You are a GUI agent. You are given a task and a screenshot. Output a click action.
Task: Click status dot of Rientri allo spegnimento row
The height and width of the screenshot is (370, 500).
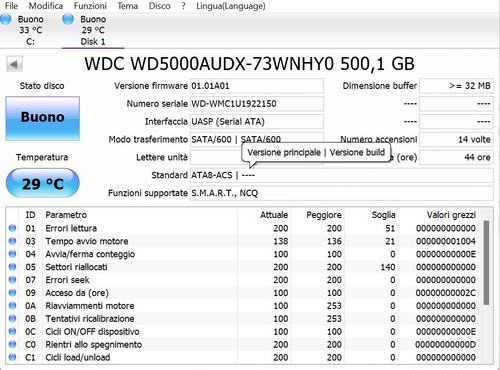coord(12,344)
